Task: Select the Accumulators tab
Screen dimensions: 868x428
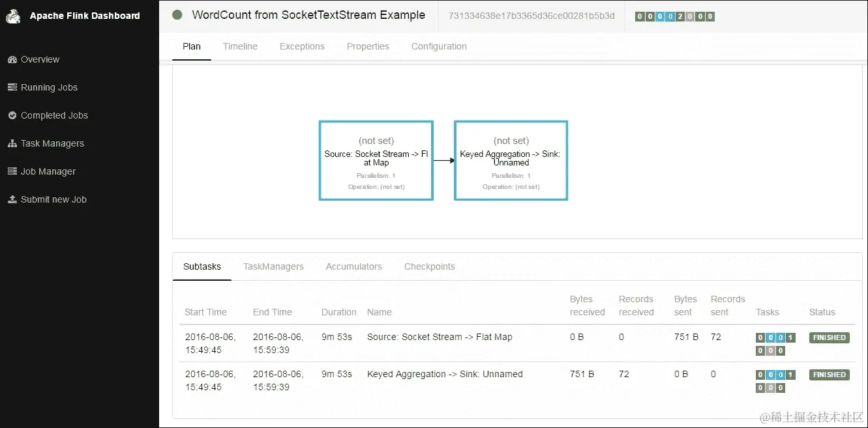Action: pos(354,266)
